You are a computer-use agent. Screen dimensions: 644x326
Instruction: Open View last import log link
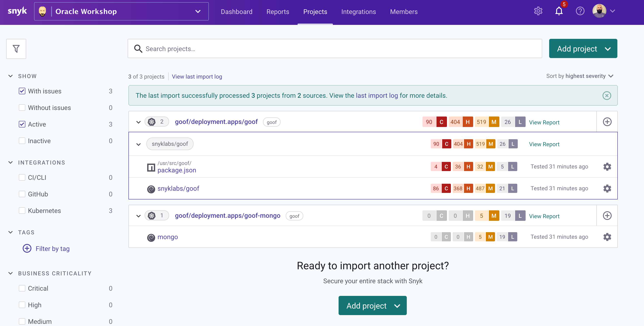click(x=197, y=76)
